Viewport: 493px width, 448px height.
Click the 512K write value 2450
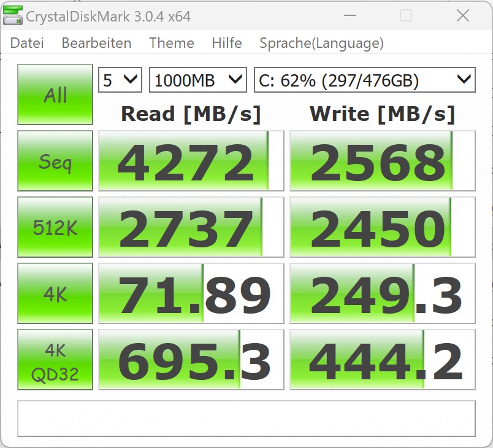(383, 227)
